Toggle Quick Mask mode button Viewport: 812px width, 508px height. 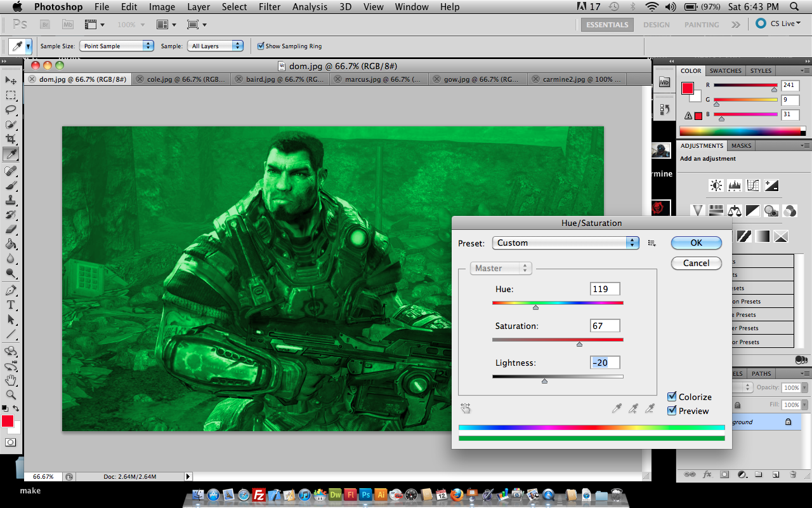coord(10,442)
